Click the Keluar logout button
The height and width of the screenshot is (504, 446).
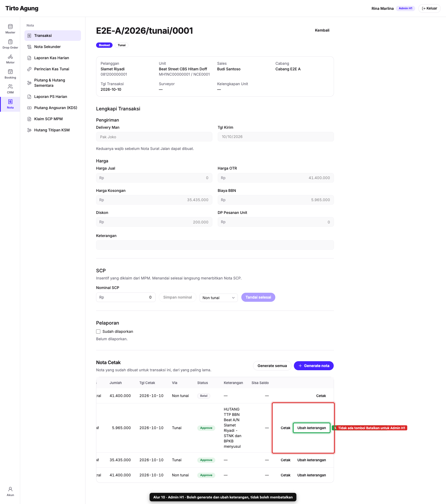pyautogui.click(x=429, y=8)
